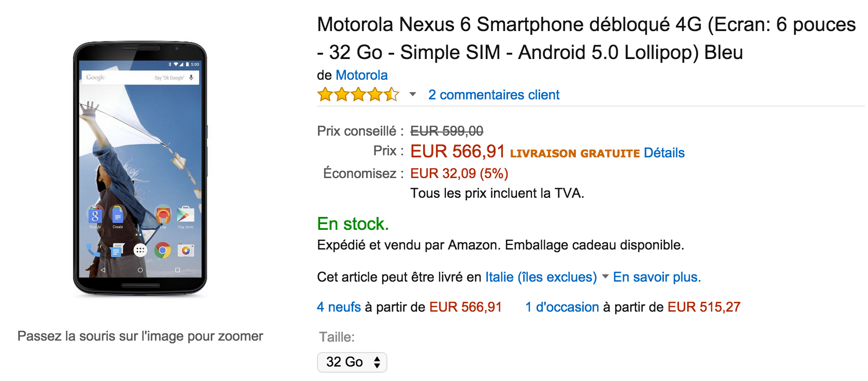Click the Play Store icon on the phone image
The image size is (868, 381).
[185, 215]
